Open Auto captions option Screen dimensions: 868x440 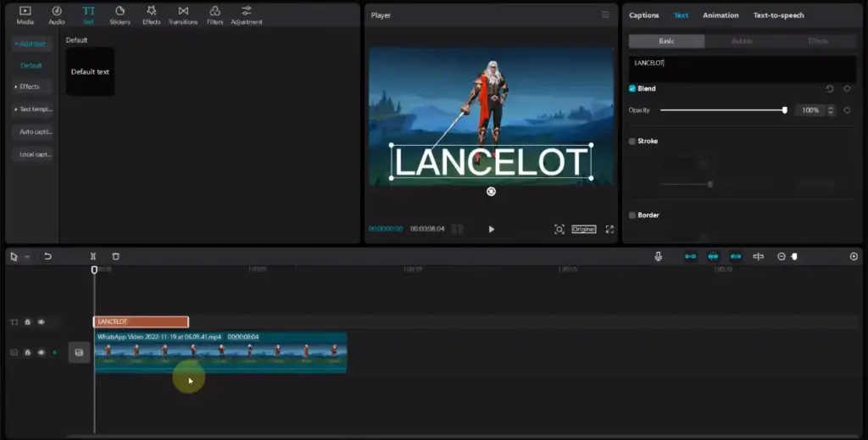point(32,132)
